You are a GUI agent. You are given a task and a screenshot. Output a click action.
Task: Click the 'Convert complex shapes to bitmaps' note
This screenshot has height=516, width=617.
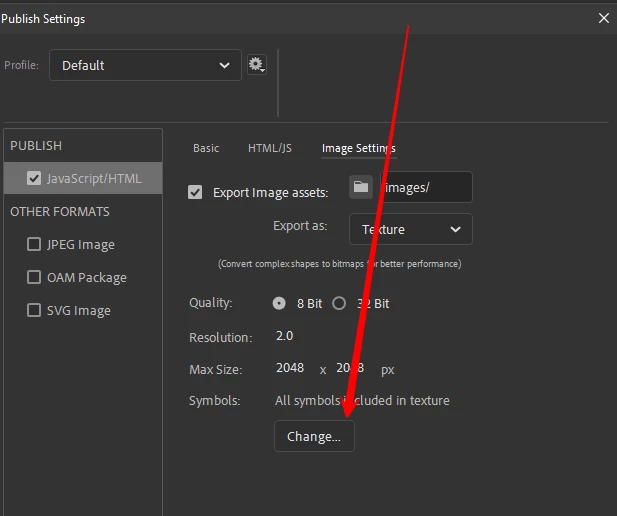pyautogui.click(x=340, y=264)
